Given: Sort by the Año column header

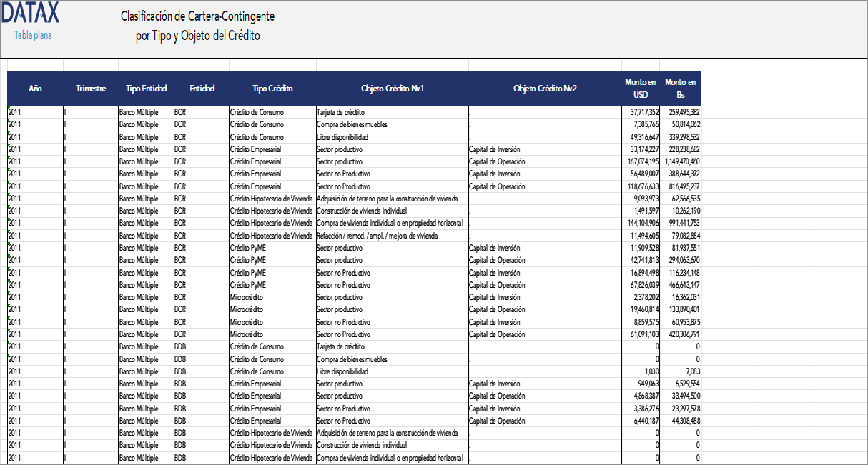Looking at the screenshot, I should (x=34, y=89).
